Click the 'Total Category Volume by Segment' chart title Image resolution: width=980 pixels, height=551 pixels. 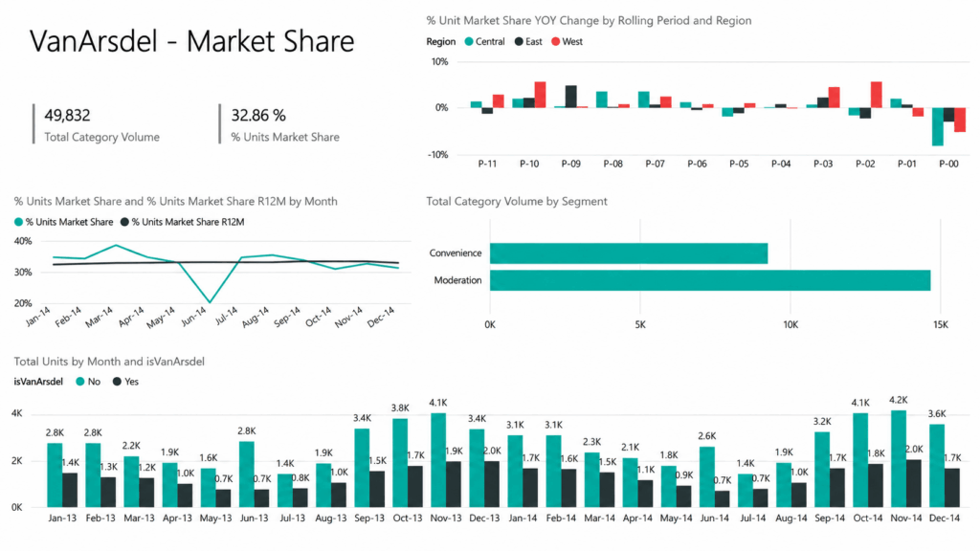tap(516, 201)
